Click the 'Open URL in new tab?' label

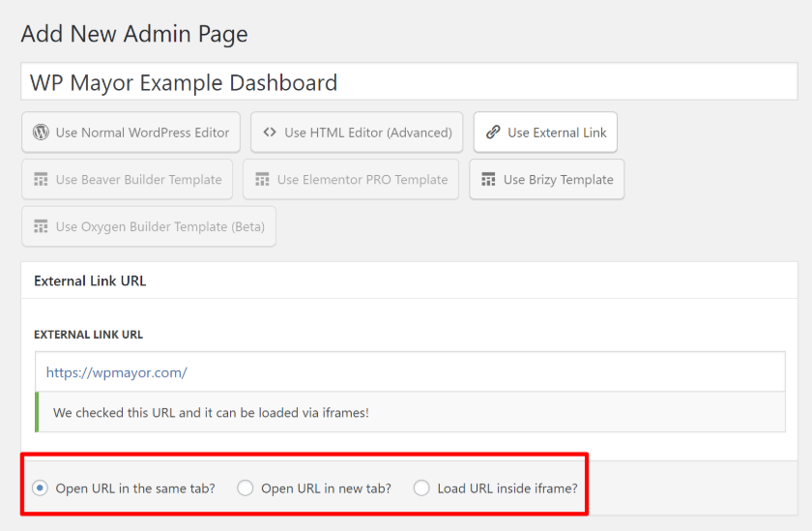(x=327, y=488)
